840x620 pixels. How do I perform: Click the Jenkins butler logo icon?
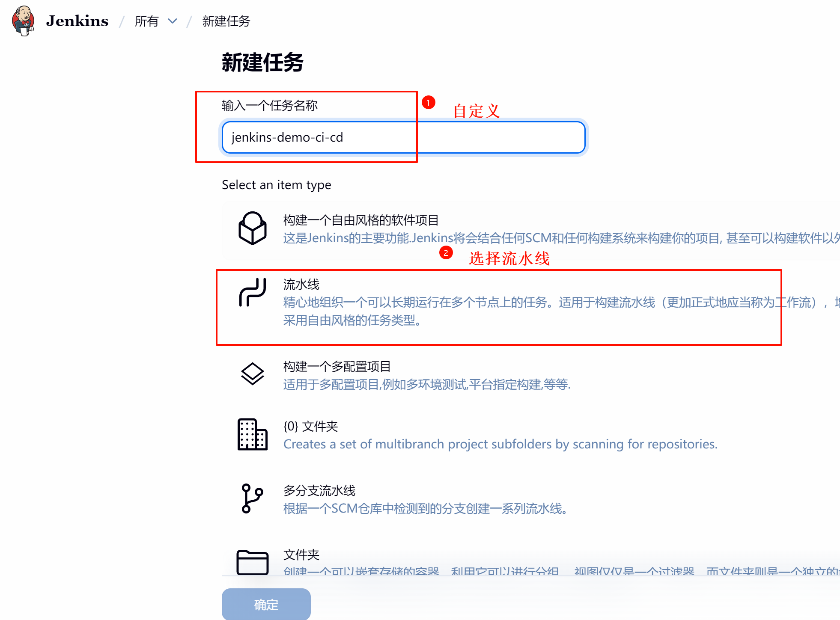pos(24,21)
